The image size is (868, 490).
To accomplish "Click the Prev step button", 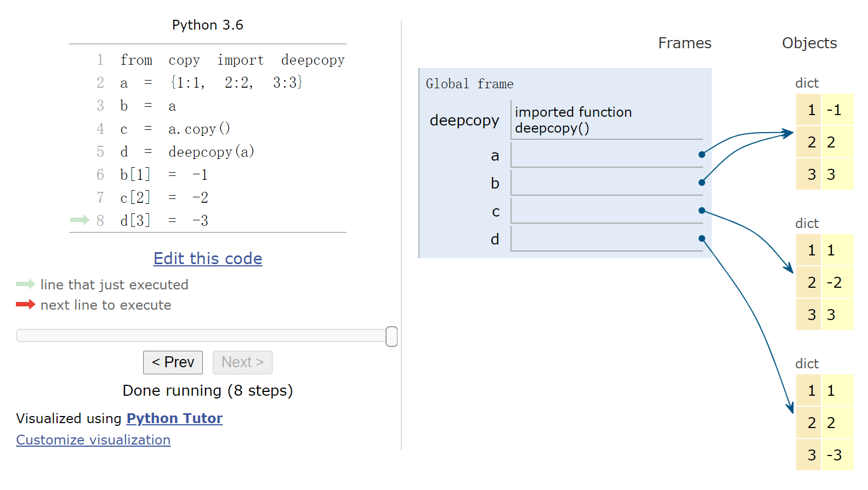I will pos(173,362).
